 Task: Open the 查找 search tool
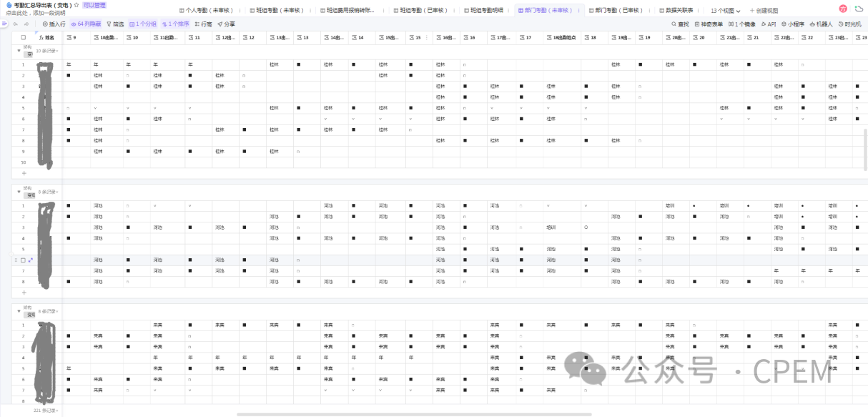coord(680,24)
